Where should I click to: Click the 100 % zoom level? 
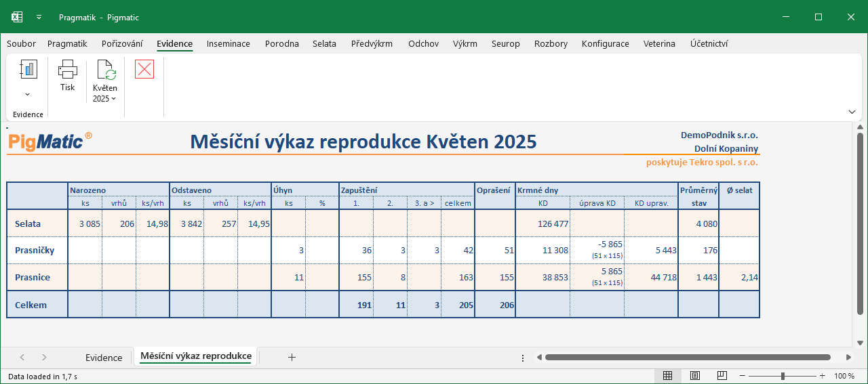point(844,376)
